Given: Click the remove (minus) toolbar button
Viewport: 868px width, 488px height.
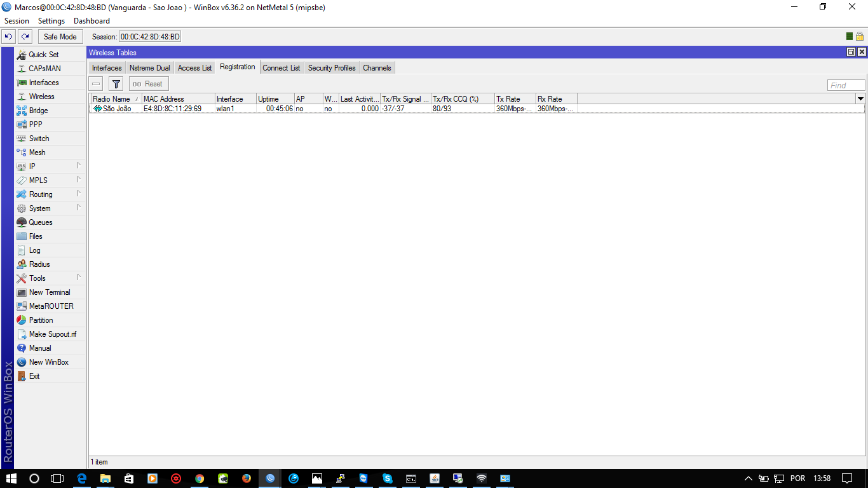Looking at the screenshot, I should tap(96, 84).
